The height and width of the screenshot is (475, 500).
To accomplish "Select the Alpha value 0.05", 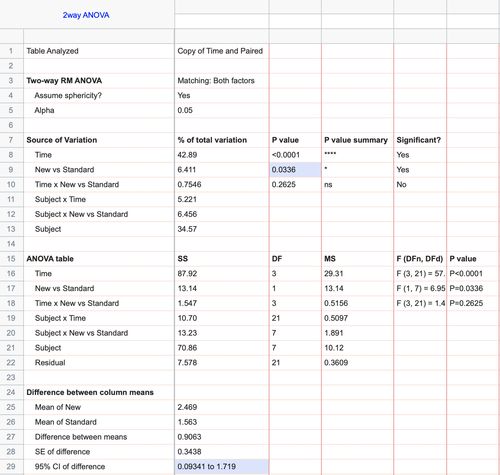I will [x=221, y=110].
